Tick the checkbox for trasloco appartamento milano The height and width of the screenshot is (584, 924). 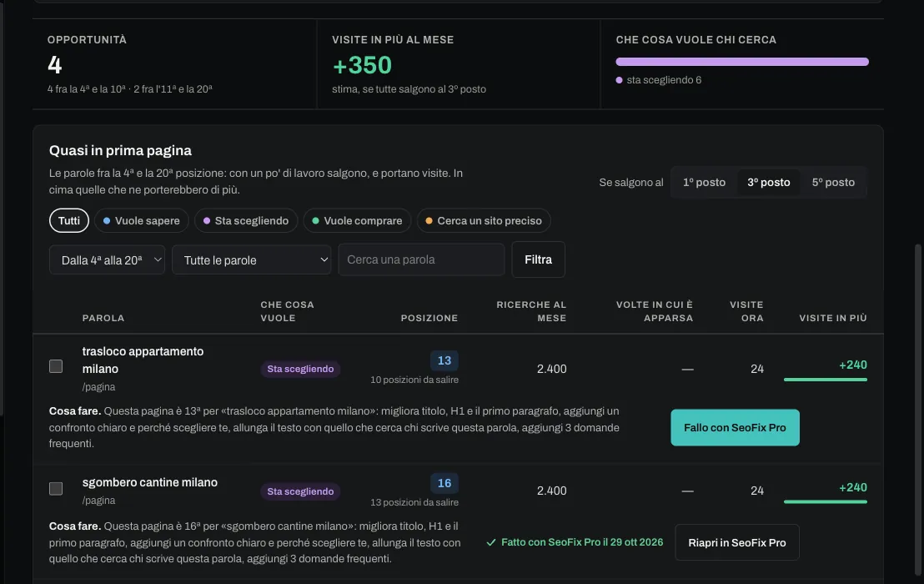(x=56, y=366)
